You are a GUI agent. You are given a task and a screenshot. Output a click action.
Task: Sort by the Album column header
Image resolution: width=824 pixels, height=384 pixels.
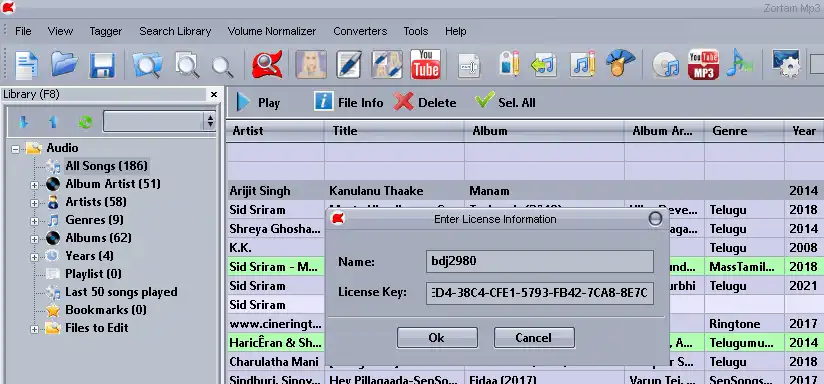coord(545,131)
